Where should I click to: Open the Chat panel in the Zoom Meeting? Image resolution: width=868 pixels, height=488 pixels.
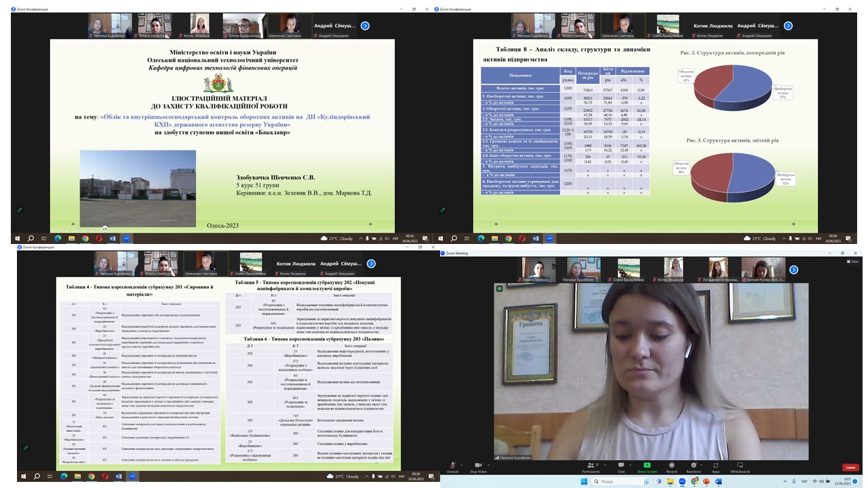pos(621,467)
